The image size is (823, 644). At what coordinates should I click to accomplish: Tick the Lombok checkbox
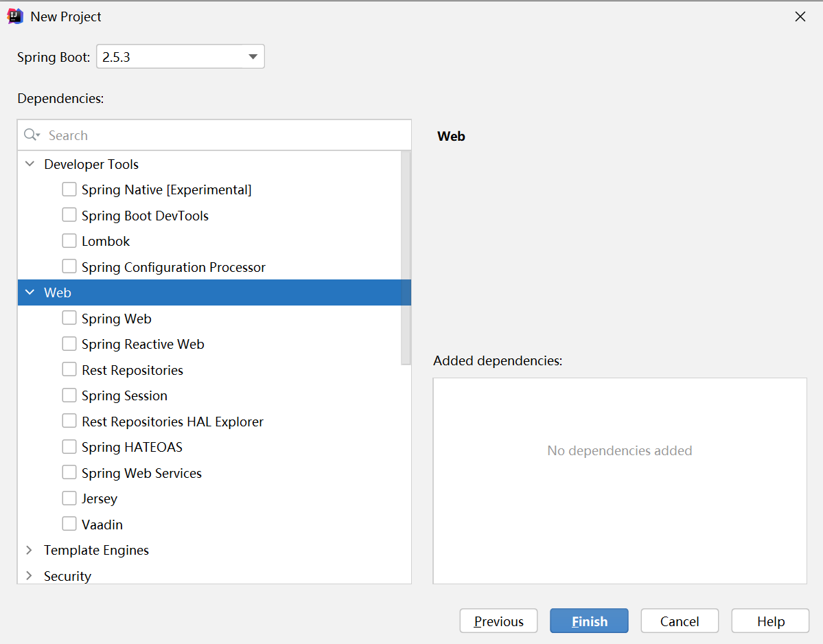click(69, 240)
